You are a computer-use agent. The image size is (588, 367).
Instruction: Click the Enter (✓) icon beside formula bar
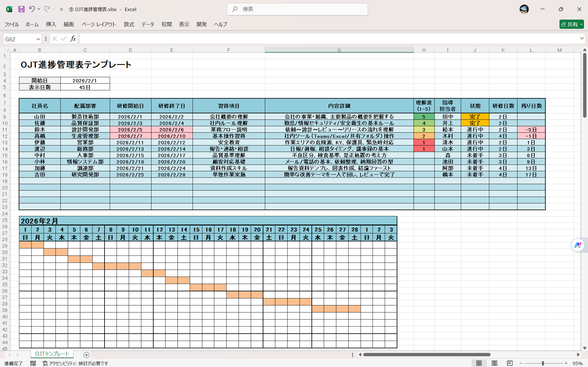pyautogui.click(x=63, y=39)
